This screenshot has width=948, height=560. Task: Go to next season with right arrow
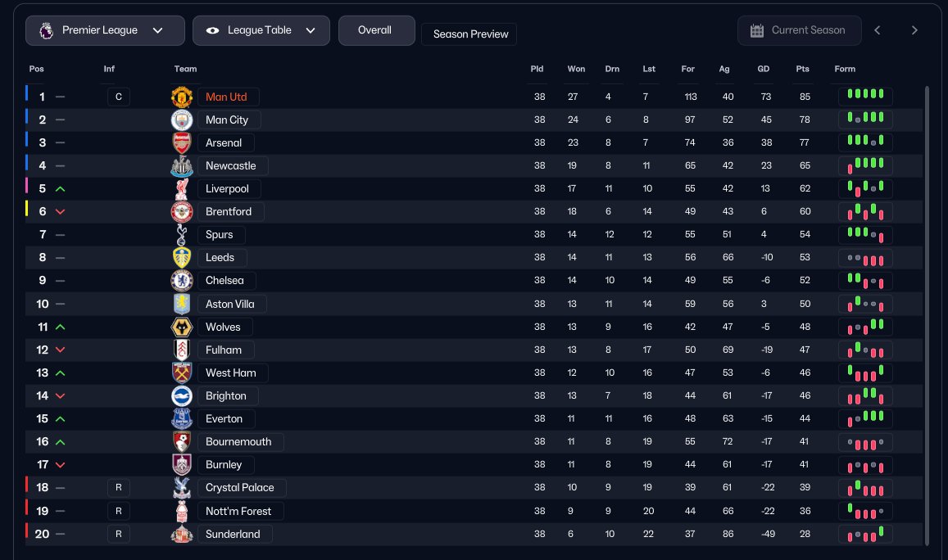pyautogui.click(x=914, y=30)
